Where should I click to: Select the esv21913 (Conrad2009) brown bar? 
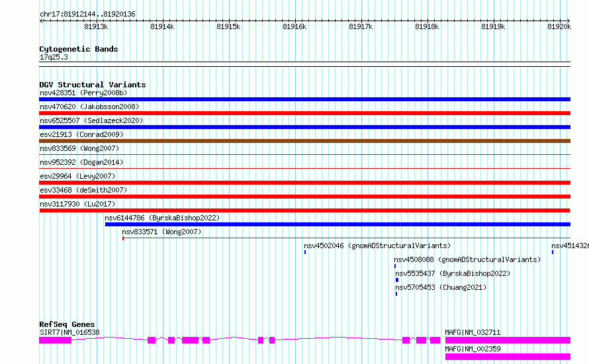click(304, 141)
